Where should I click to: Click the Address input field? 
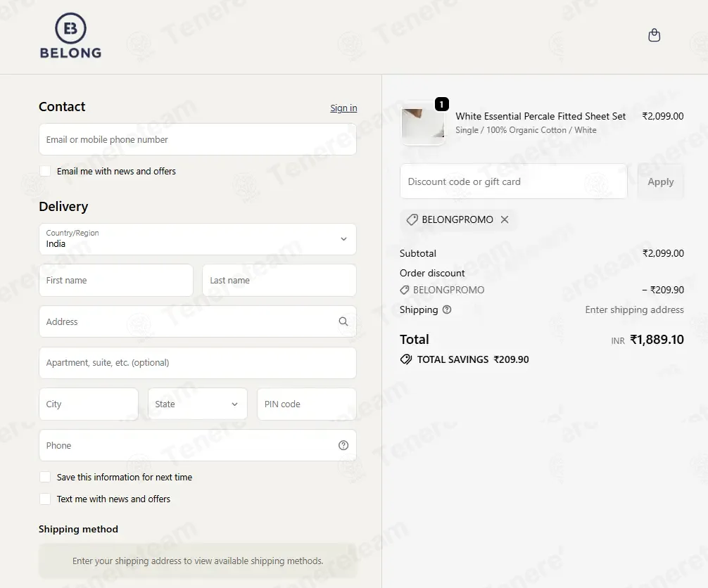[x=198, y=321]
